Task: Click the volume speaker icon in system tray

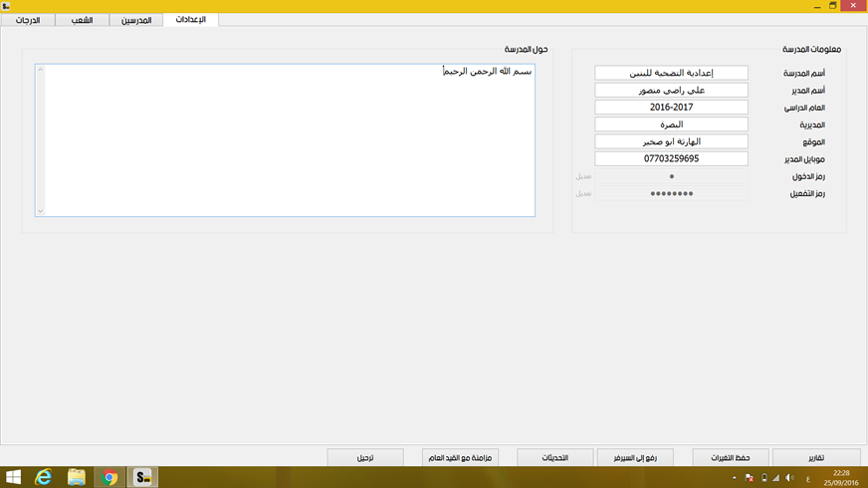Action: click(x=788, y=478)
